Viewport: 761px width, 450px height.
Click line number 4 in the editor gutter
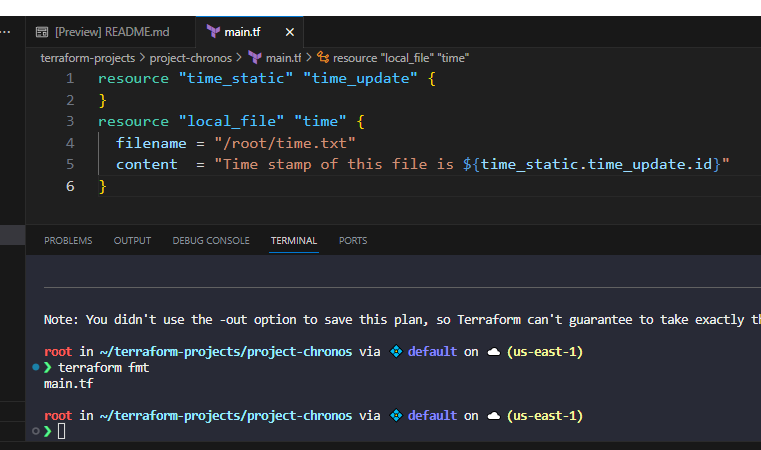(x=70, y=143)
